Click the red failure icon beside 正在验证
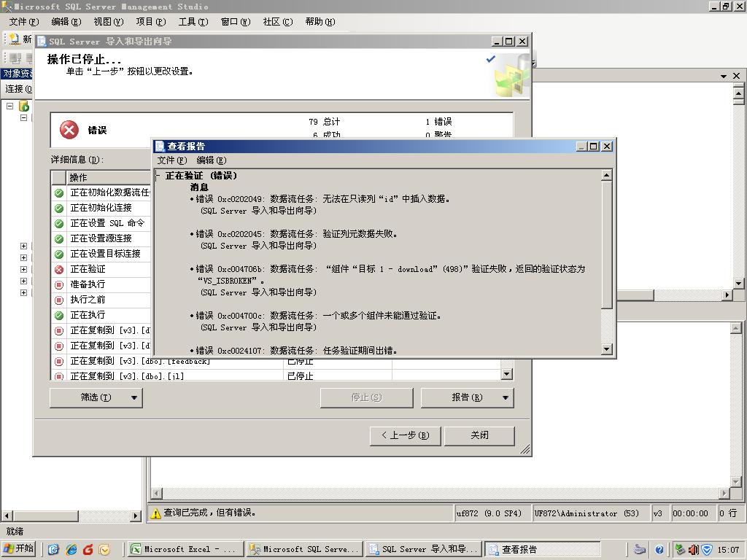The height and width of the screenshot is (560, 747). pyautogui.click(x=59, y=270)
